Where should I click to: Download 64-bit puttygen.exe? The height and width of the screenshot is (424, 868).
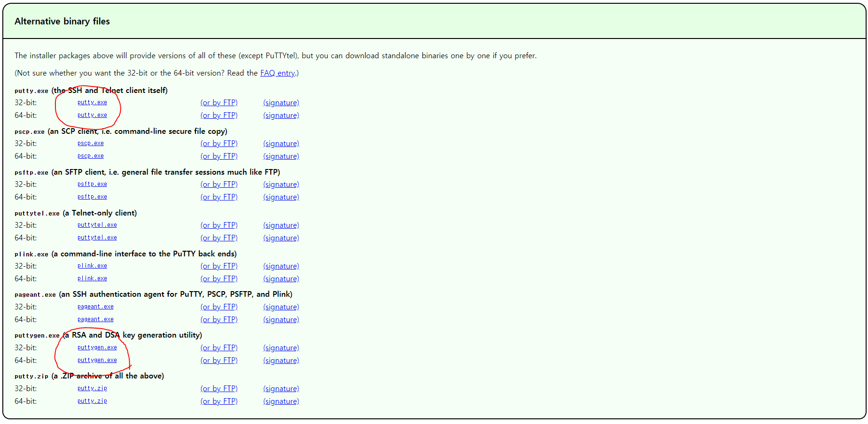(x=97, y=360)
